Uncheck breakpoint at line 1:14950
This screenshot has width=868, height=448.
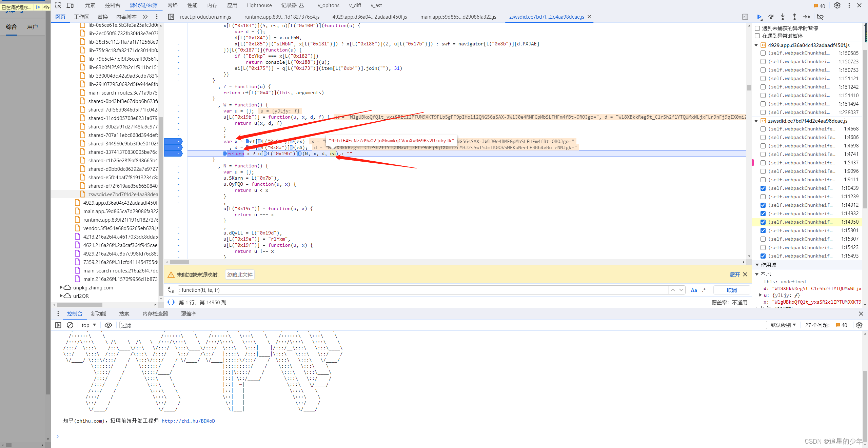pos(763,222)
